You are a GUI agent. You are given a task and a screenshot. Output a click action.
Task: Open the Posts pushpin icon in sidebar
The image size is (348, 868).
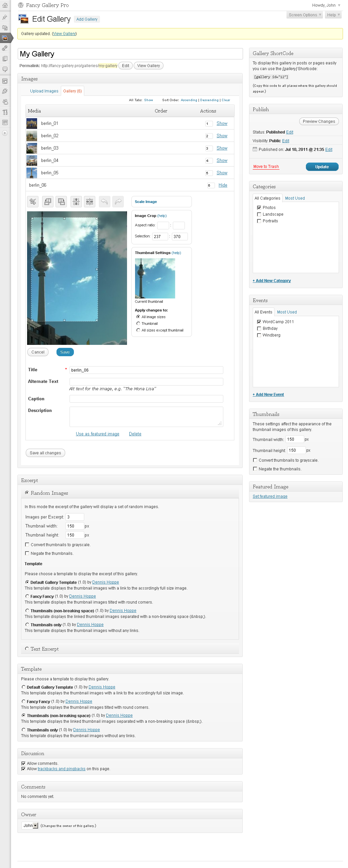point(5,17)
